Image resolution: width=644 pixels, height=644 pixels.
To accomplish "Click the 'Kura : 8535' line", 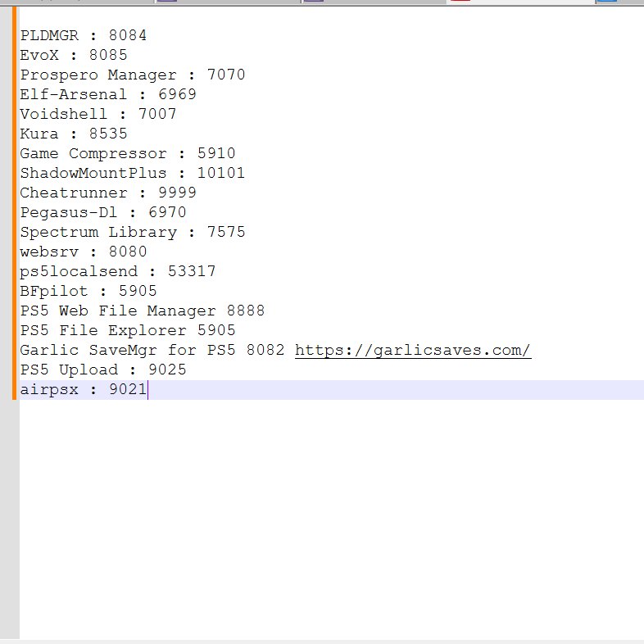I will (x=74, y=134).
